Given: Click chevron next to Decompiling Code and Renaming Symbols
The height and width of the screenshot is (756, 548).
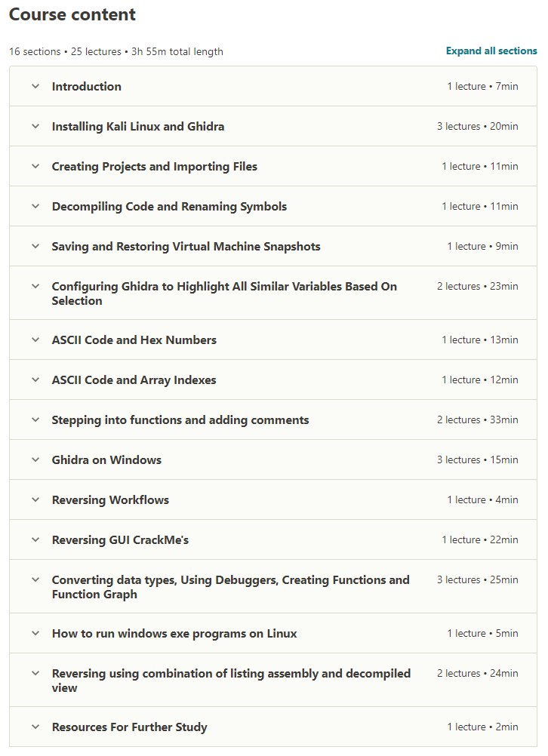Looking at the screenshot, I should 35,207.
